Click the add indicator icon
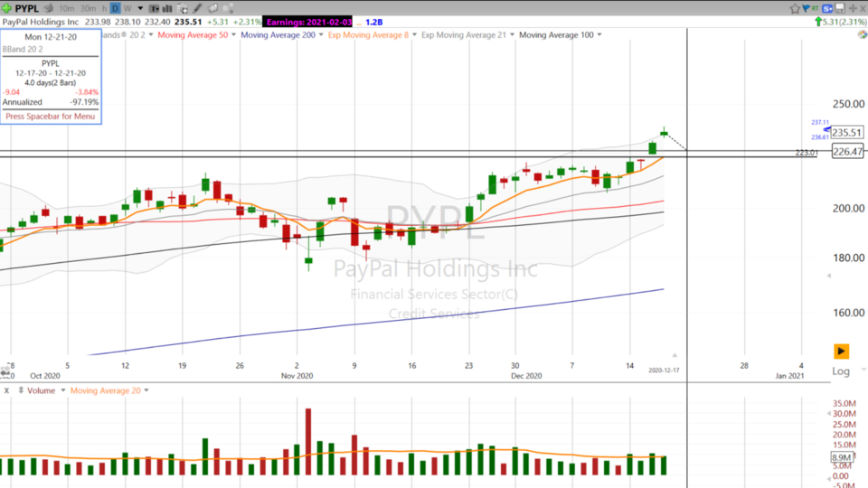Screen dimensions: 868x488 182,8
